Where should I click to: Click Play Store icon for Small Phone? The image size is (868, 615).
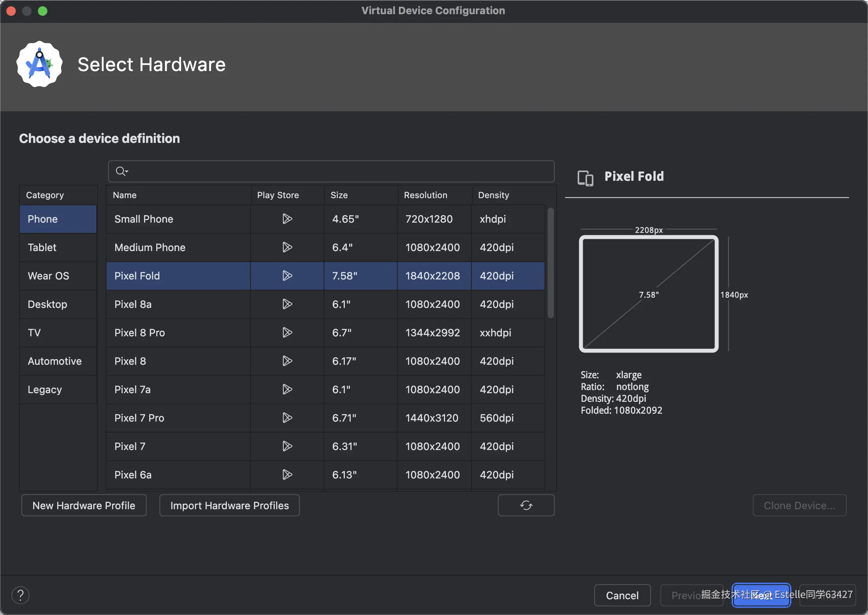[x=287, y=219]
